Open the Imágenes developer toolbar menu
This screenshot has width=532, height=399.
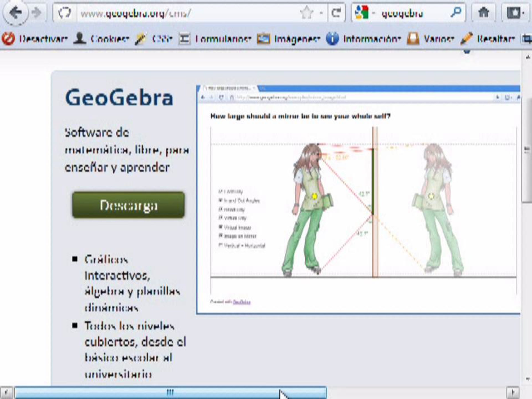point(289,39)
